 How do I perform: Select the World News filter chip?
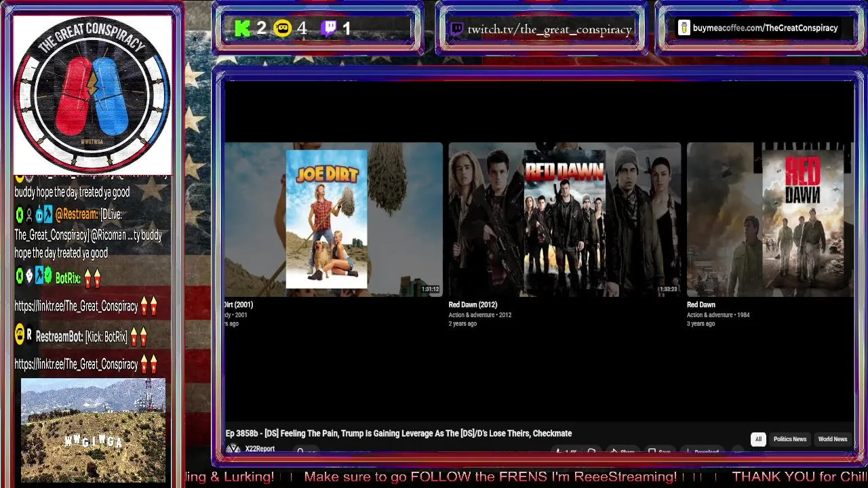coord(832,439)
